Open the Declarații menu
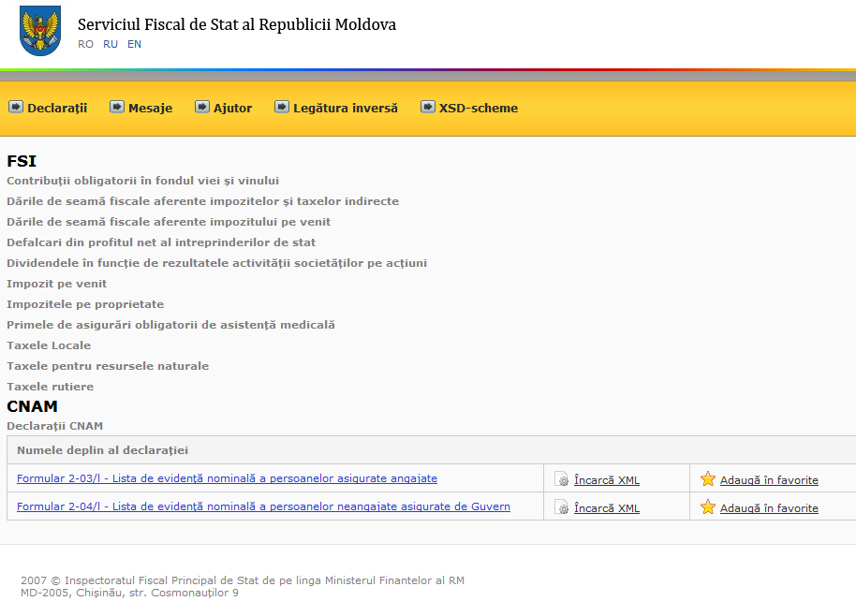Viewport: 856px width, 616px height. (57, 108)
